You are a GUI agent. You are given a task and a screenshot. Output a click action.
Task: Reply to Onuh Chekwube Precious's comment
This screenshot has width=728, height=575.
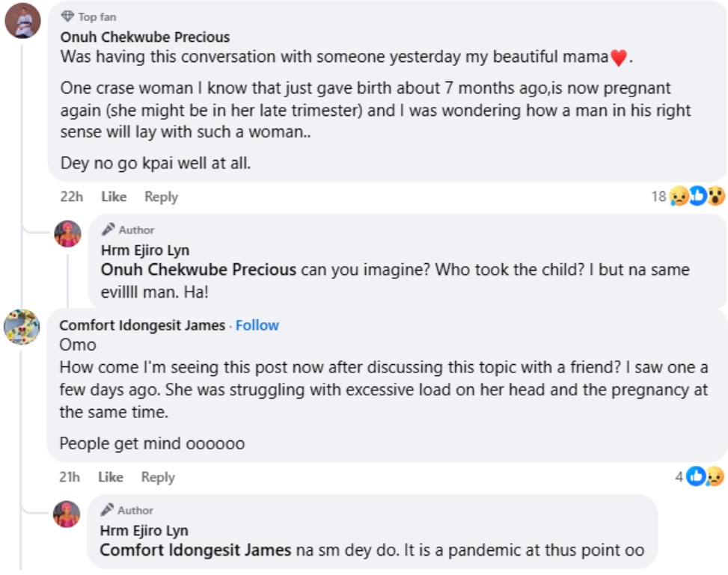(x=161, y=197)
